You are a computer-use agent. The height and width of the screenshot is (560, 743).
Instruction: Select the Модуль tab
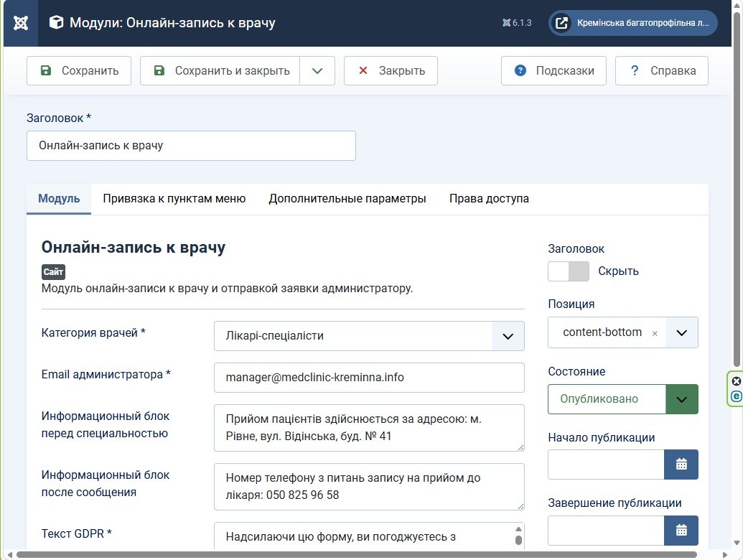tap(59, 198)
